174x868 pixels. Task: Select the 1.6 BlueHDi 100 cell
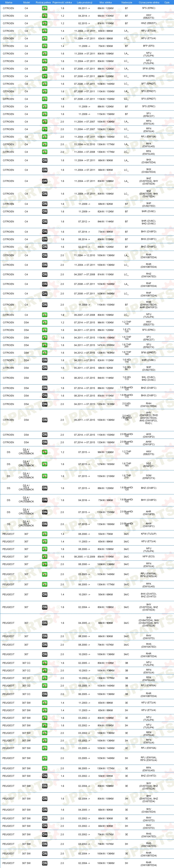coord(127,500)
